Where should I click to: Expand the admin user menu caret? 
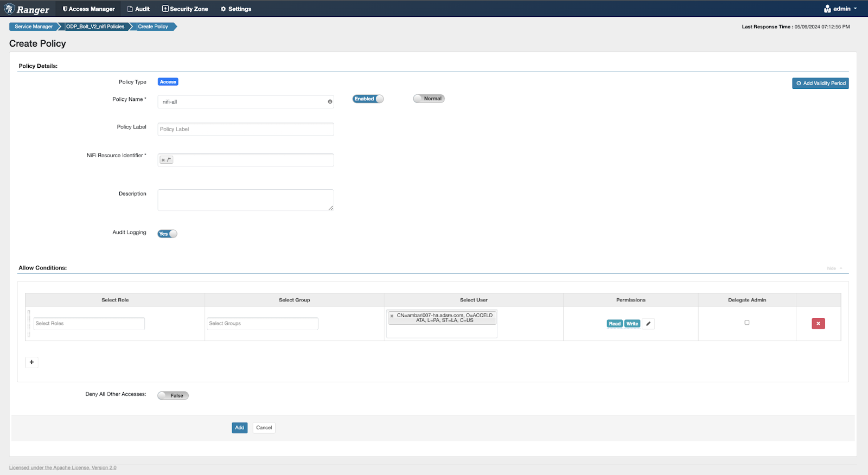coord(856,9)
